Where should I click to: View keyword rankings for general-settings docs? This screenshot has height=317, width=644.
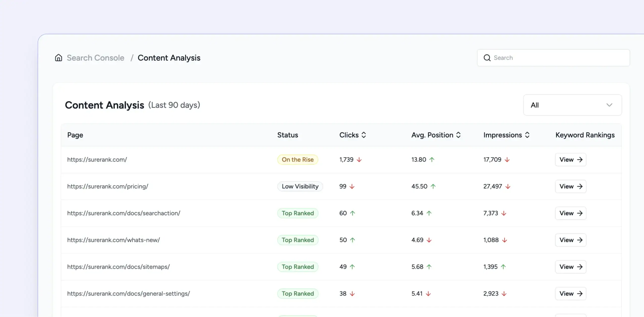click(x=571, y=294)
